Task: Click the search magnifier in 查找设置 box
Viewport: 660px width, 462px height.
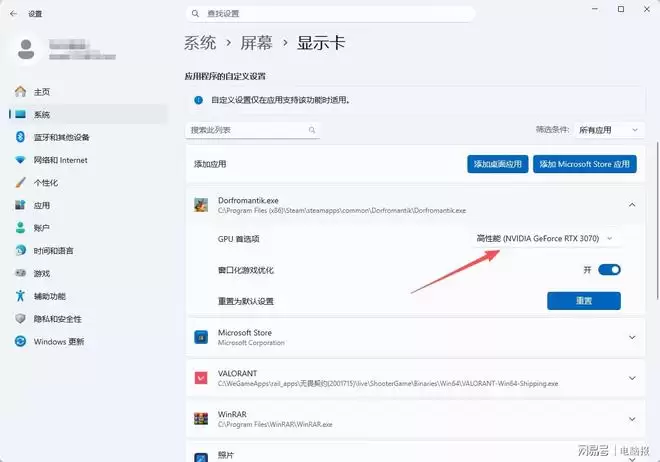Action: [x=195, y=14]
